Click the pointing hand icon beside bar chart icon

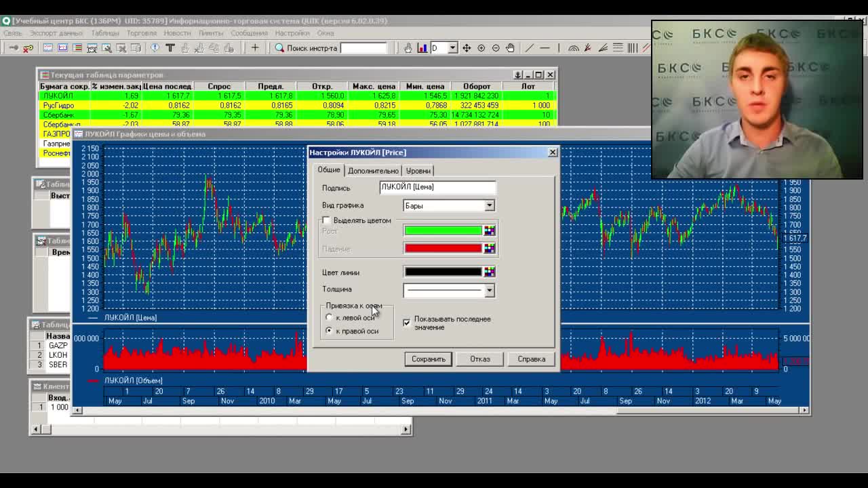(408, 48)
